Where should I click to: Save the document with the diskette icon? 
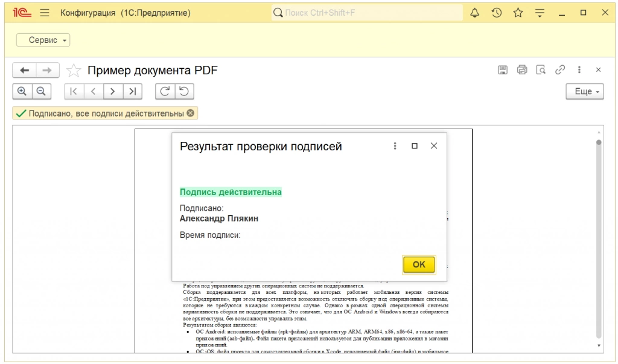(503, 70)
